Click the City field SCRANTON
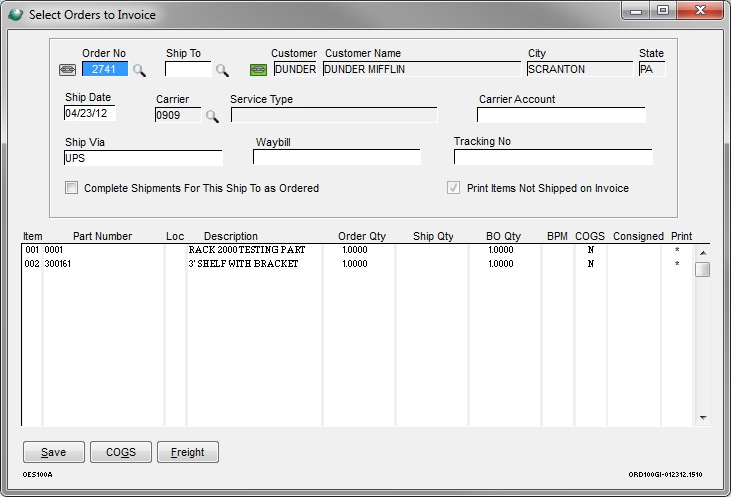Screen dimensions: 731x497 coord(580,69)
